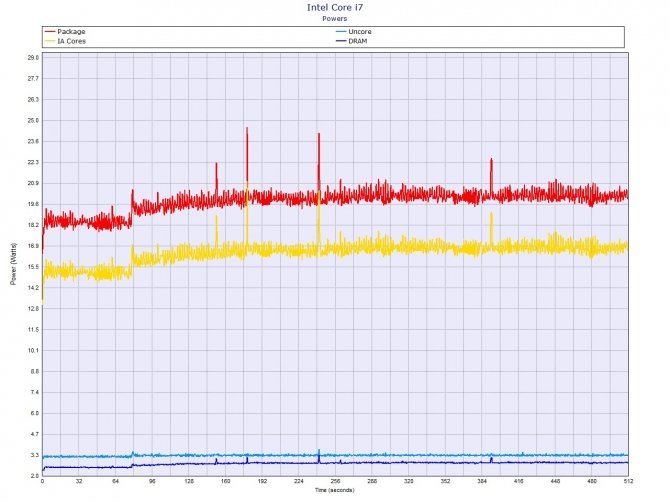Click the 352 tick label on the time axis

445,481
